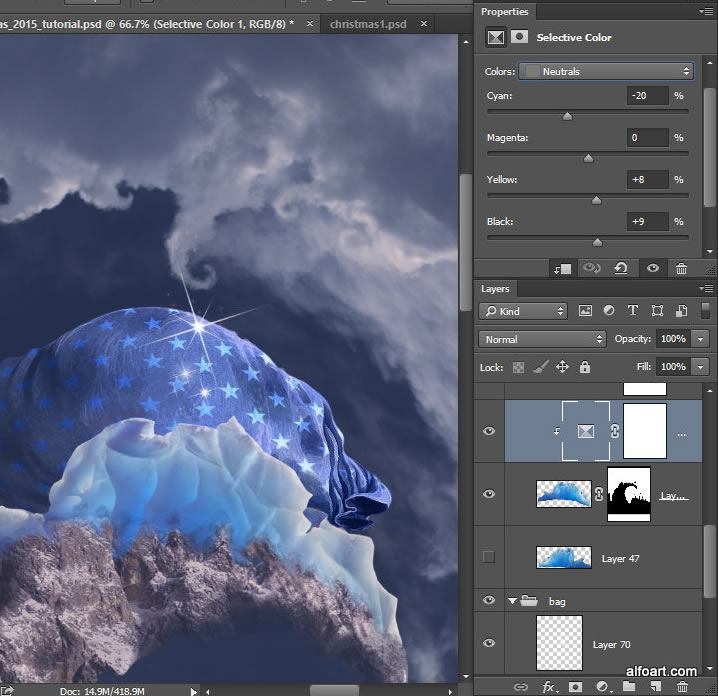The width and height of the screenshot is (718, 696).
Task: Create a new group with folder icon
Action: [629, 687]
